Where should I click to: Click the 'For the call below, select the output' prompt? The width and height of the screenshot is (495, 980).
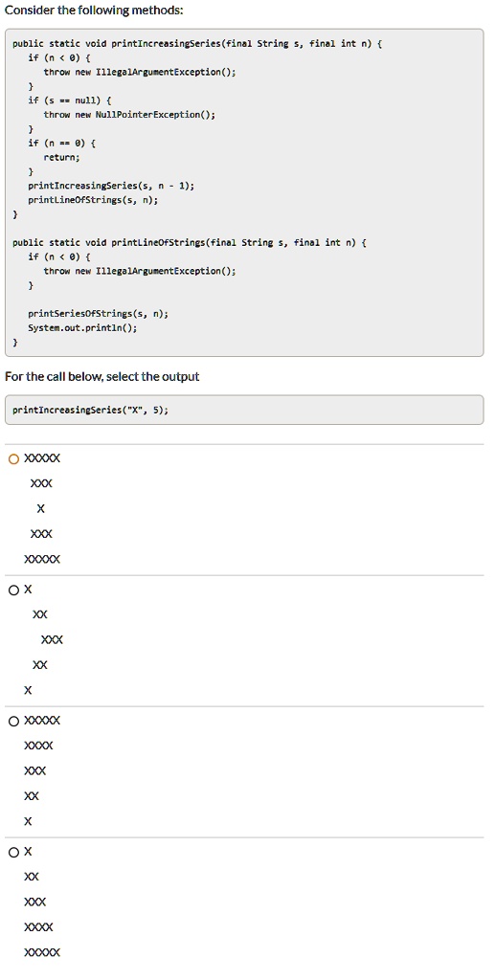pyautogui.click(x=101, y=377)
